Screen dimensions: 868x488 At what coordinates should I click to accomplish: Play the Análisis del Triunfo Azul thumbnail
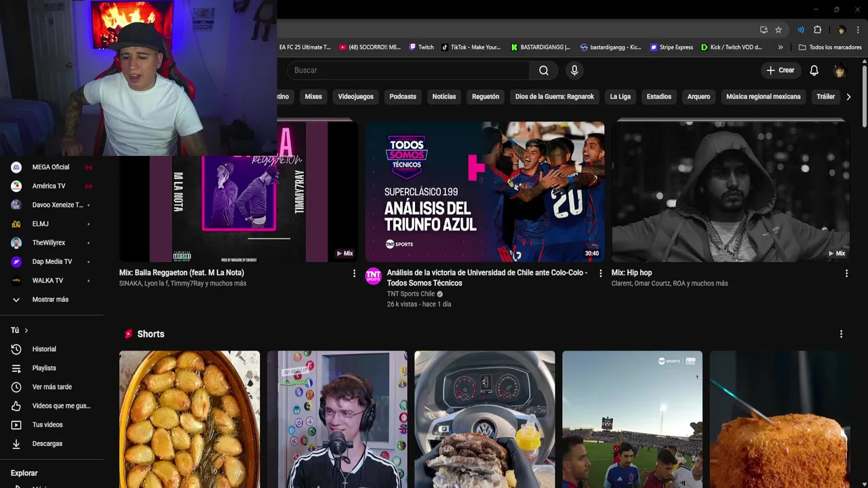click(x=485, y=192)
